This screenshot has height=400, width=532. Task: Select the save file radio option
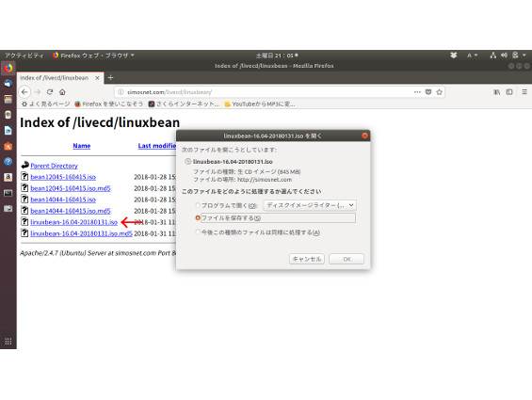(x=198, y=217)
